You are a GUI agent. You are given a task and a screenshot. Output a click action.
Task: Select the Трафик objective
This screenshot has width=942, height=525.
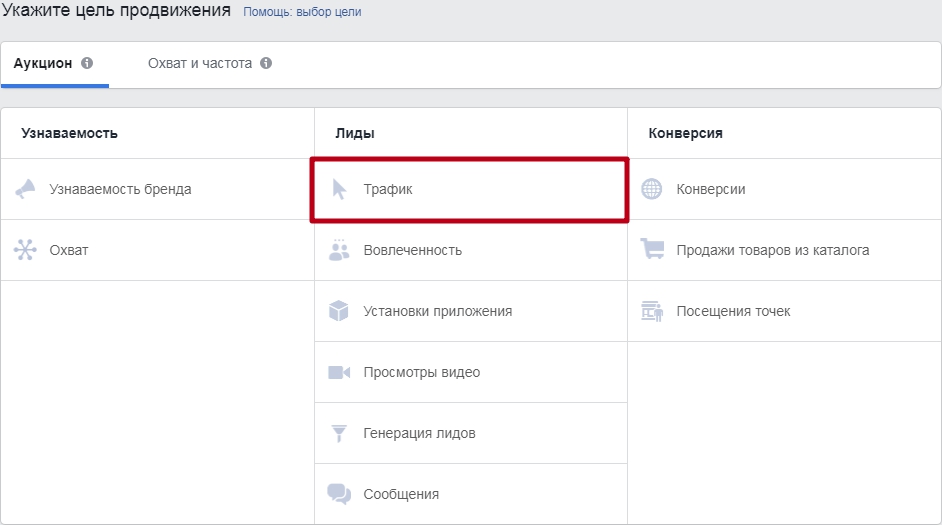[x=388, y=189]
